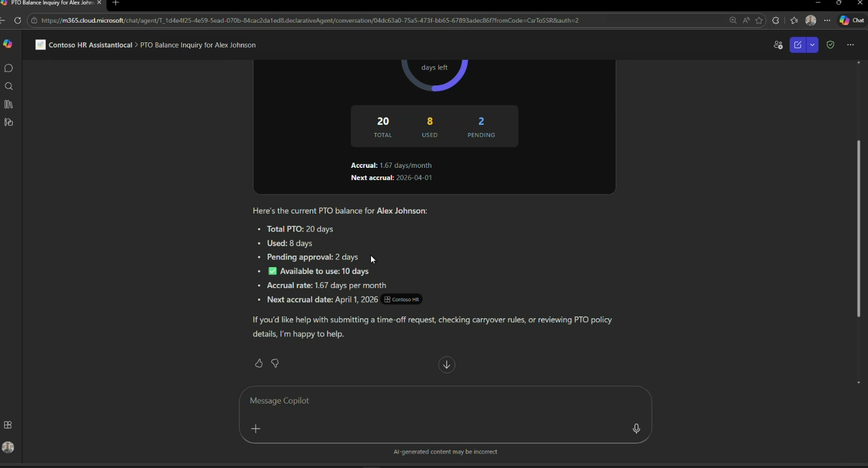
Task: Reload the page with the refresh button
Action: [18, 20]
